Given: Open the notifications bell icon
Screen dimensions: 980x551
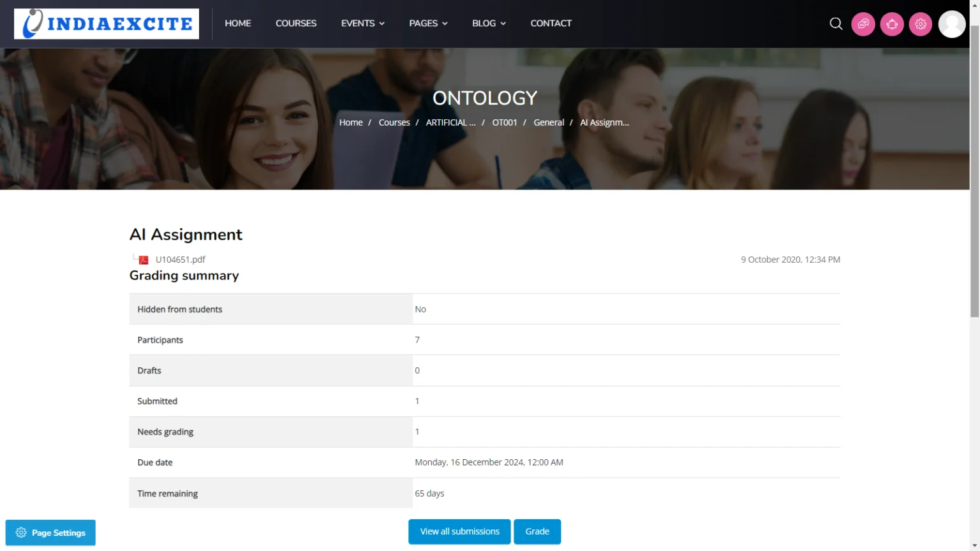Looking at the screenshot, I should coord(892,24).
